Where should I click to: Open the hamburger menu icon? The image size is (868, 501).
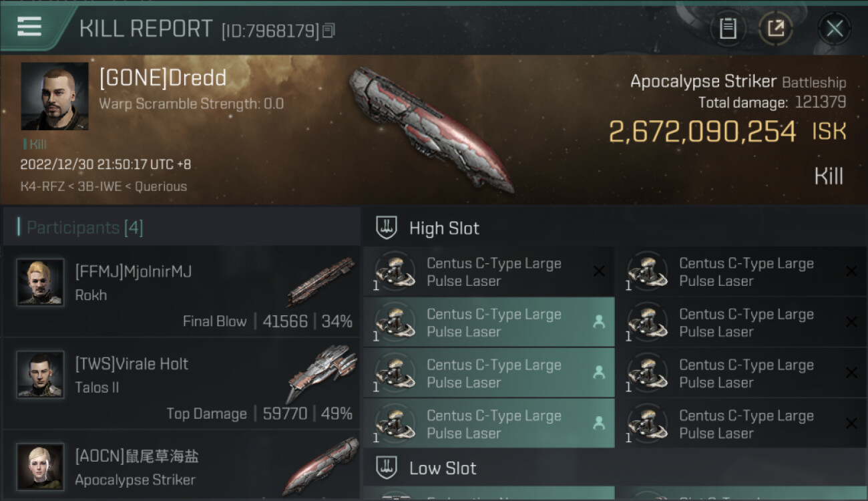(x=29, y=27)
